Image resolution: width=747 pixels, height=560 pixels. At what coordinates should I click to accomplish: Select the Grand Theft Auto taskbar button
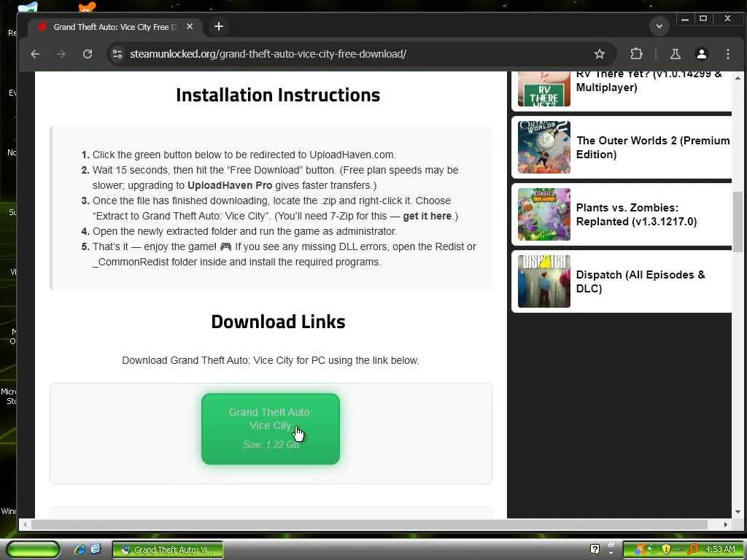coord(168,550)
